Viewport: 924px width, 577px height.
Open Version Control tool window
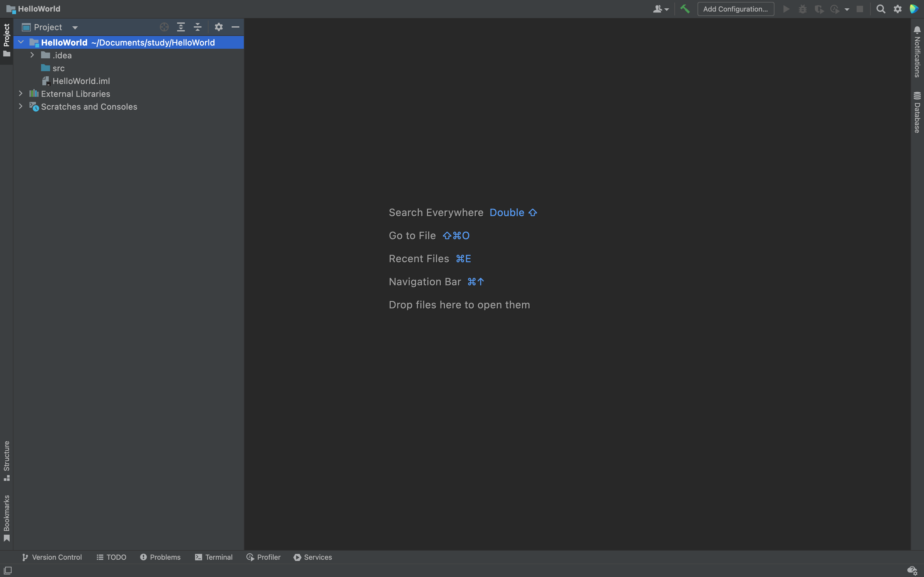[x=52, y=557]
